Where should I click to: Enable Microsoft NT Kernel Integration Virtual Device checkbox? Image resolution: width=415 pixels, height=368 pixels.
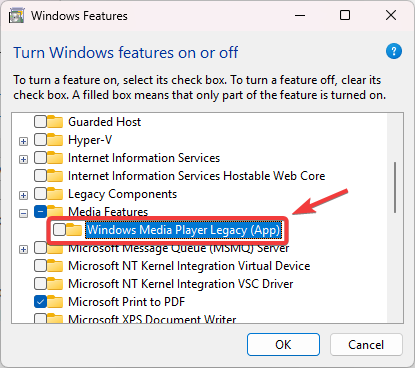click(x=40, y=266)
